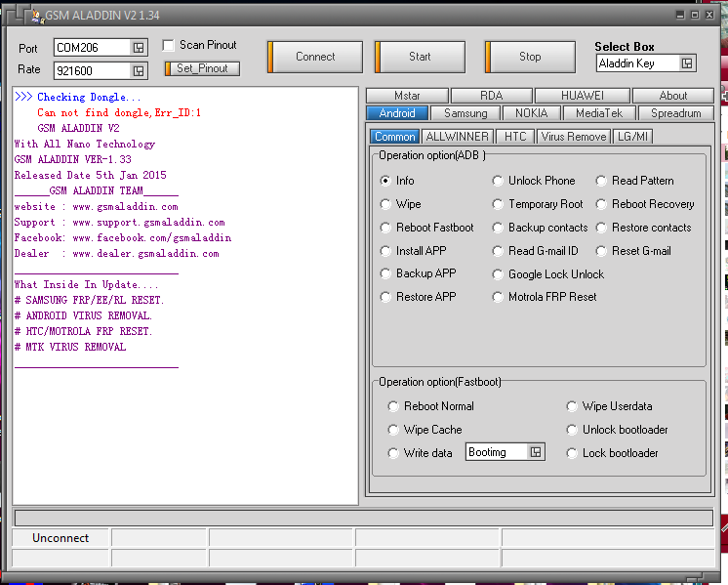Choose the Reset G-mail option

coord(633,251)
